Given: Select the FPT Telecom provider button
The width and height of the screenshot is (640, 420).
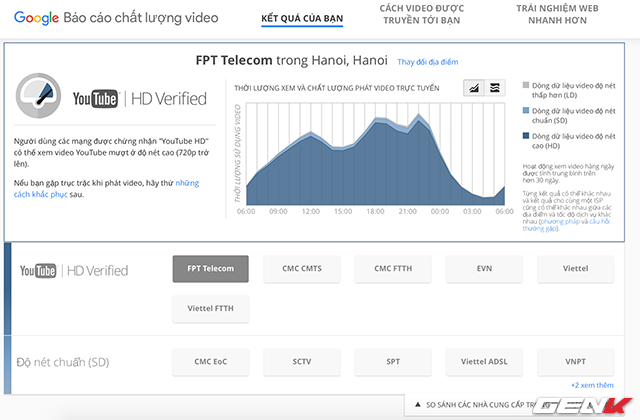Looking at the screenshot, I should click(210, 269).
